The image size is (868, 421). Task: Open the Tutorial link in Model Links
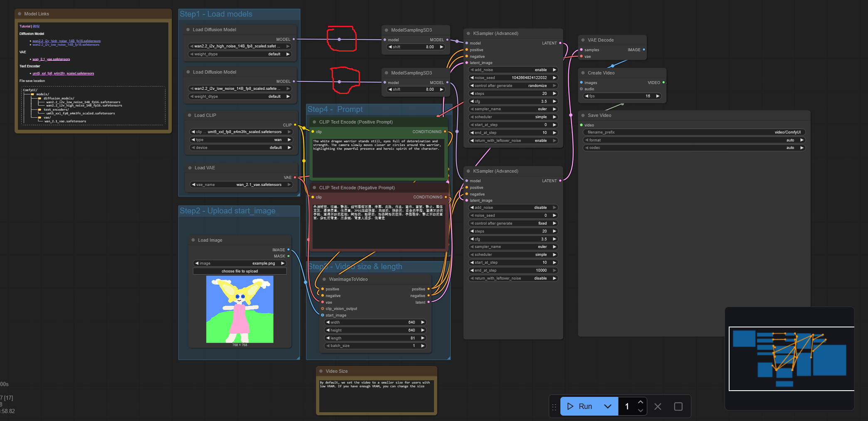pos(25,26)
